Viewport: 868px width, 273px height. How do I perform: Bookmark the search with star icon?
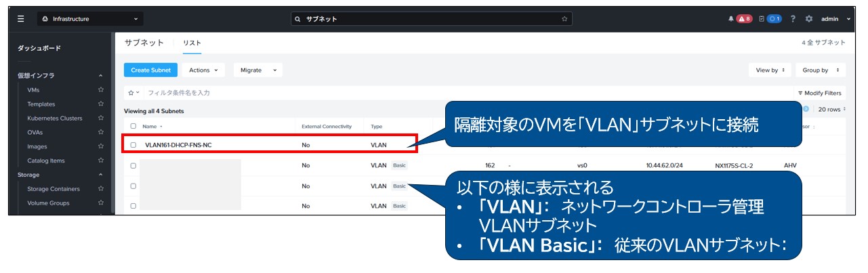pos(564,19)
